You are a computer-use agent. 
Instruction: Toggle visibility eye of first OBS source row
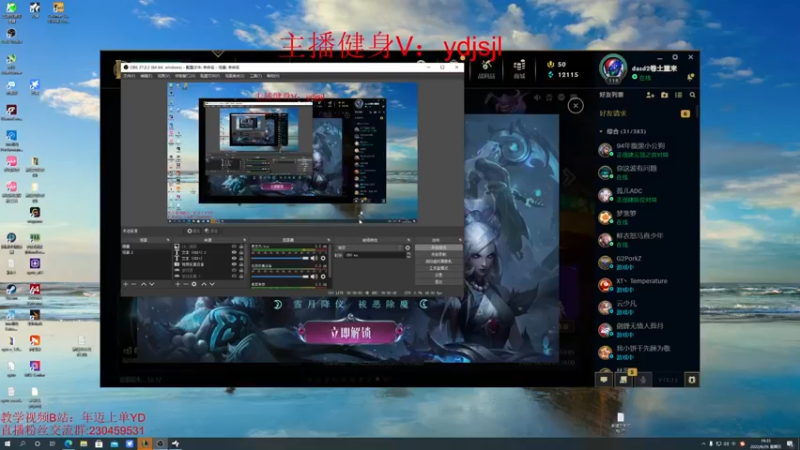[x=234, y=246]
